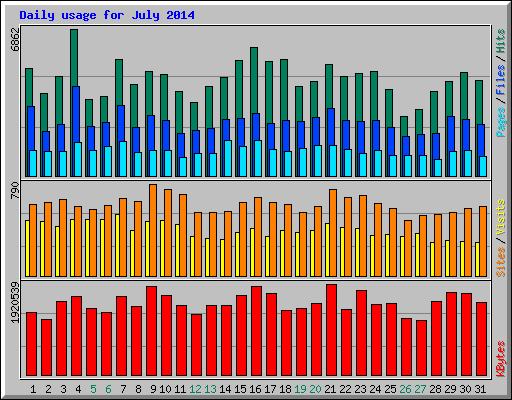Image resolution: width=512 pixels, height=400 pixels.
Task: Click the red KBytes bar for day 21
Action: click(331, 330)
